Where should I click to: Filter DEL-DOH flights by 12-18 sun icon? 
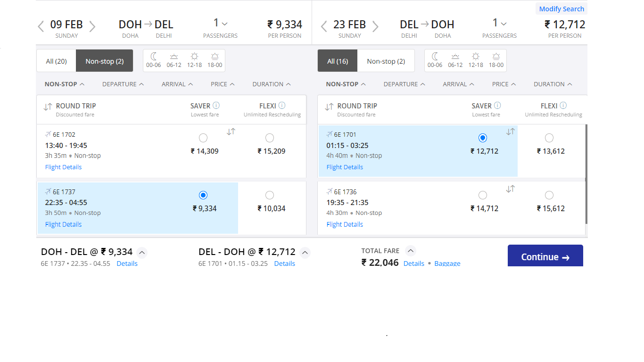click(x=476, y=60)
